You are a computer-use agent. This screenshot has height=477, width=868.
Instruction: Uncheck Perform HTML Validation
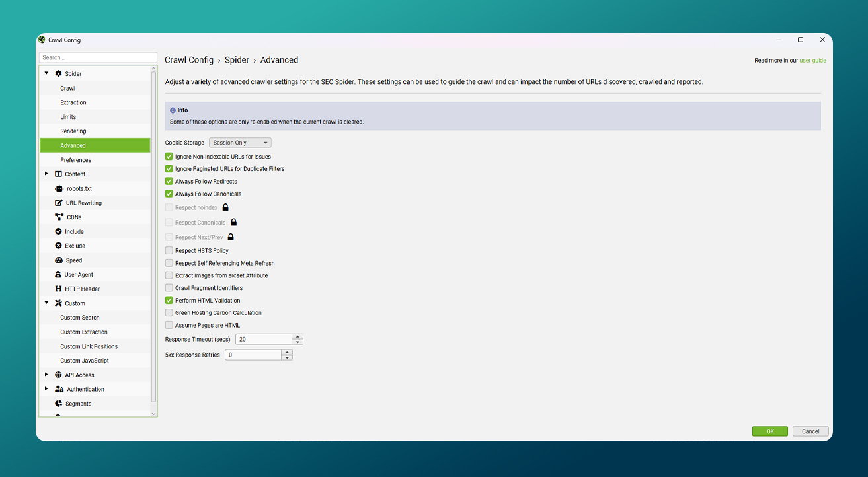tap(169, 301)
